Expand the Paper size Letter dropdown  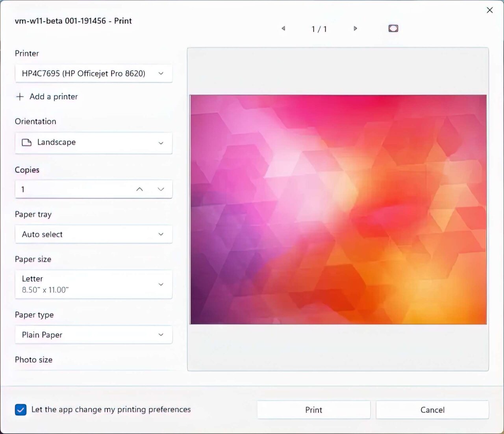[x=93, y=284]
